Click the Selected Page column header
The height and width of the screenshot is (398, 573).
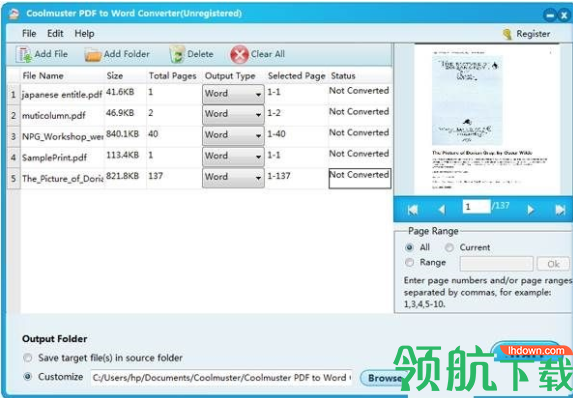click(296, 76)
